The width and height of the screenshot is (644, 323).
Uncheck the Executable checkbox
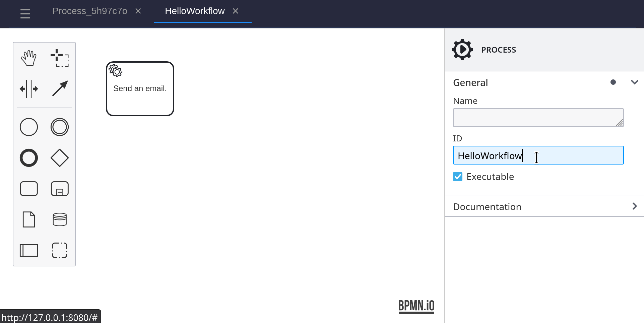[x=458, y=177]
